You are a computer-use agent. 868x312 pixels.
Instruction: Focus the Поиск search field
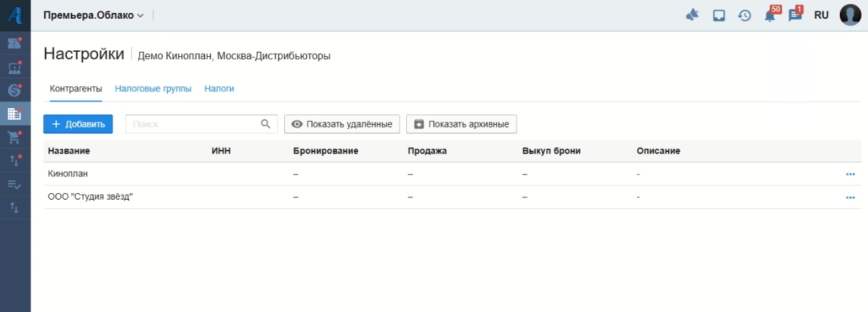pos(191,124)
